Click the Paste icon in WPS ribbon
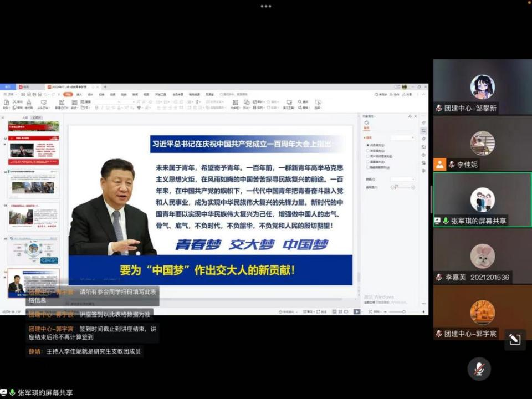 6,104
